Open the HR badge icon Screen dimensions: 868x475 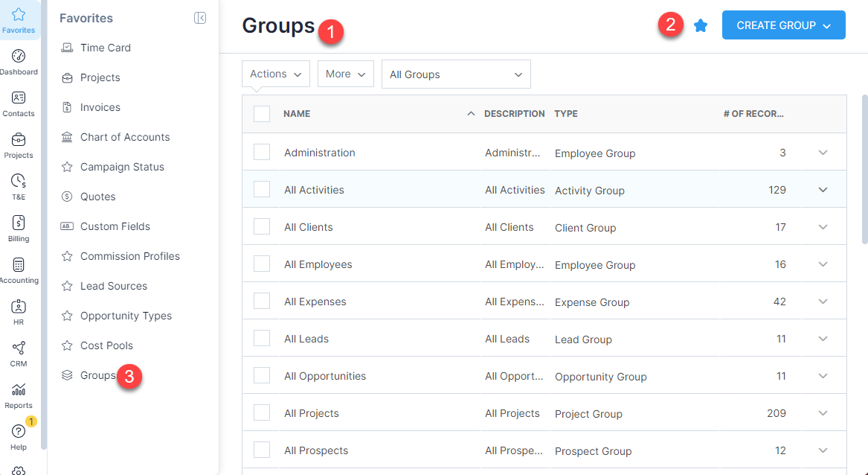point(19,307)
